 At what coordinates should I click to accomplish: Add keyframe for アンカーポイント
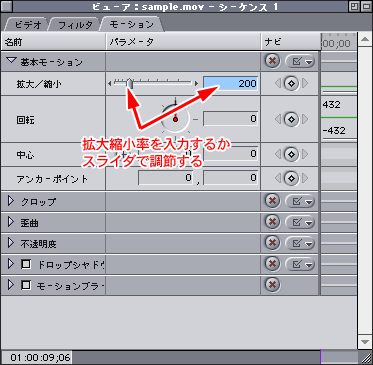(291, 178)
